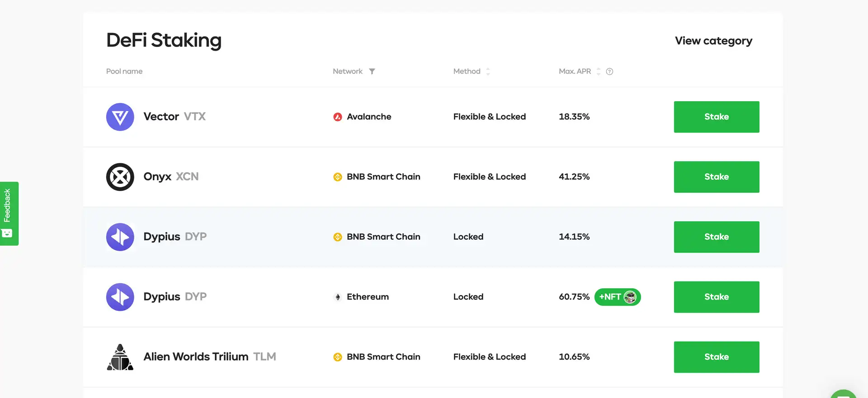Click the Vector VTX token logo

120,117
